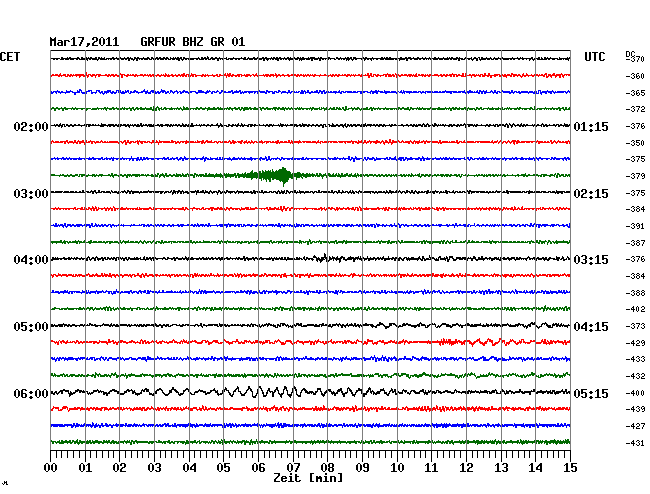Click minute 11 on the time axis
The image size is (650, 494).
431,468
